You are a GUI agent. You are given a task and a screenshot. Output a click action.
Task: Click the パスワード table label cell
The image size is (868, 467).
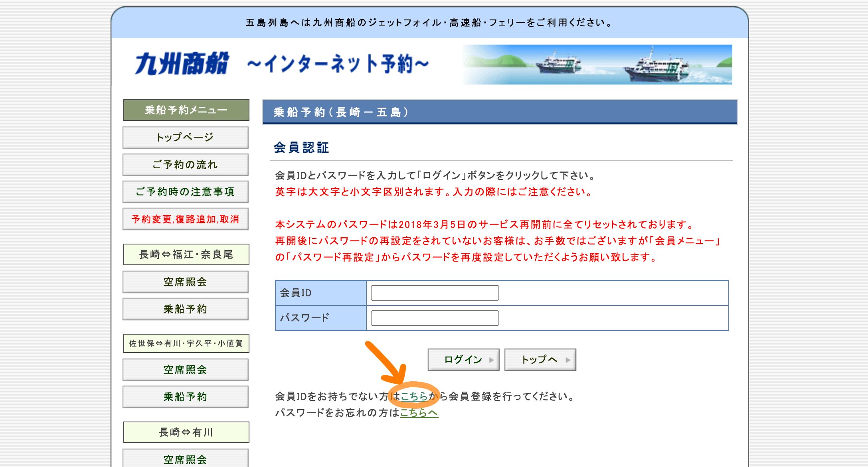(x=321, y=318)
